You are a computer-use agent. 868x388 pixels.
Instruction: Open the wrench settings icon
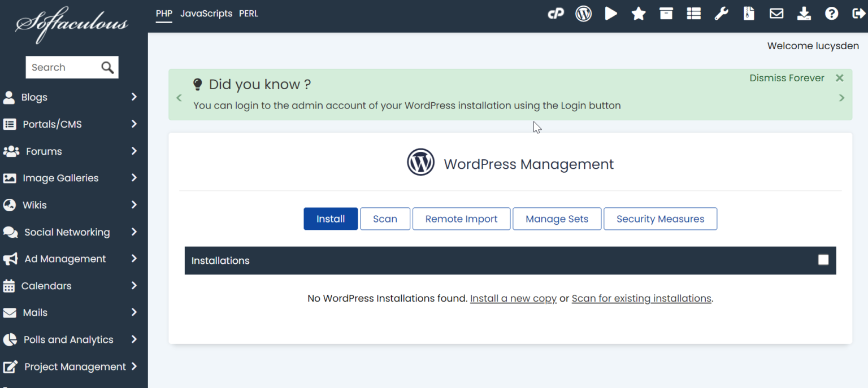click(x=721, y=14)
